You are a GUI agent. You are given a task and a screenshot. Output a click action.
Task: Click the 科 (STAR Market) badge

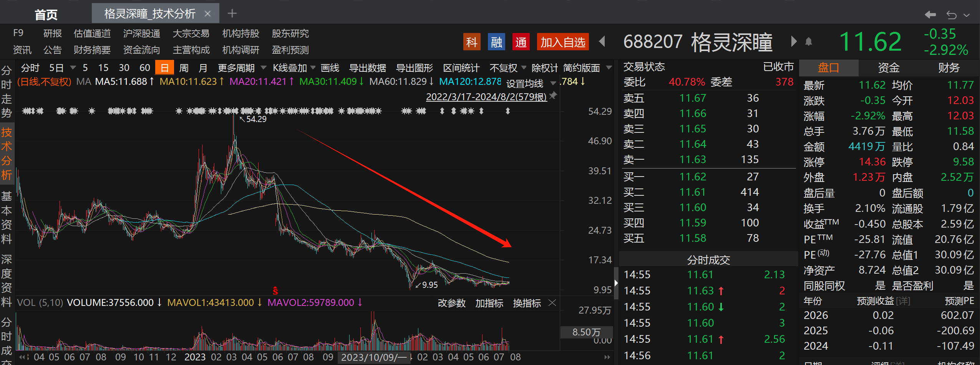(x=471, y=42)
